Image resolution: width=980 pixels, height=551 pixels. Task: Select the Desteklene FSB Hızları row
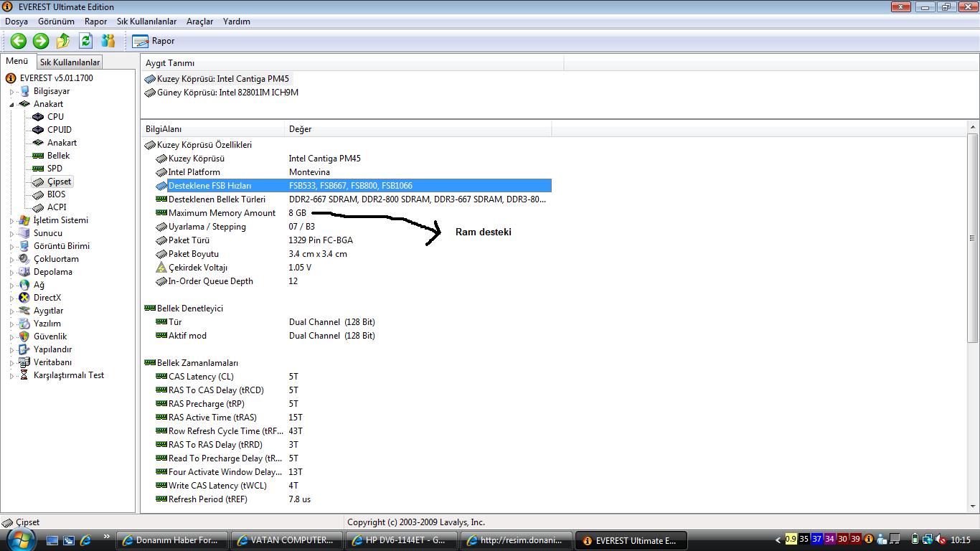point(353,186)
